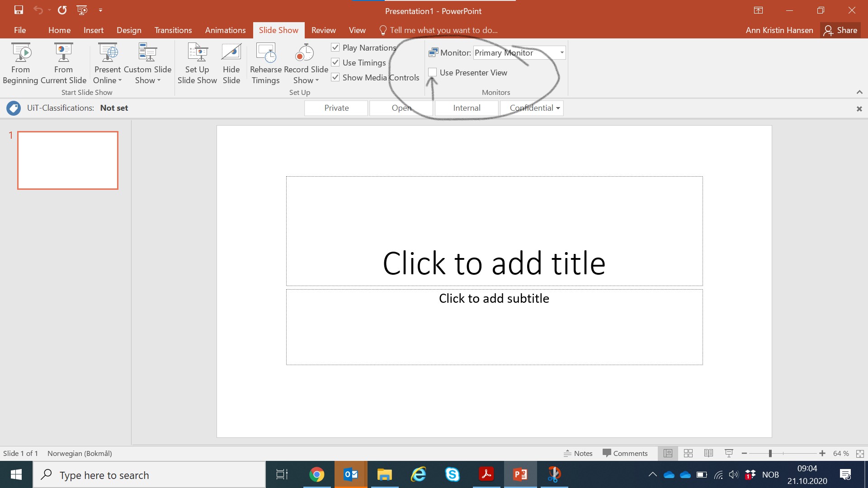868x488 pixels.
Task: Set classification to Internal
Action: click(467, 108)
